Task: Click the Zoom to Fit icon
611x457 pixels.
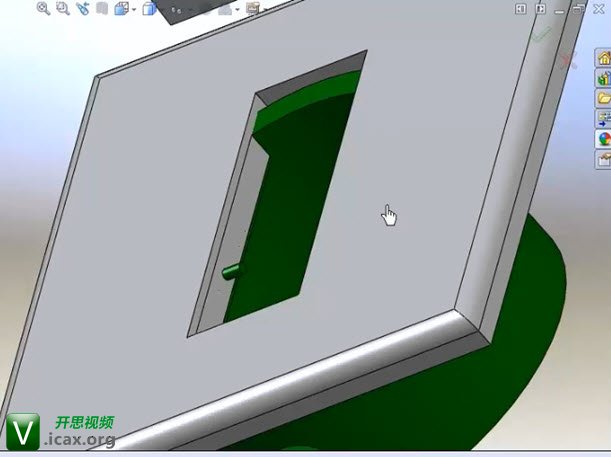Action: [43, 8]
